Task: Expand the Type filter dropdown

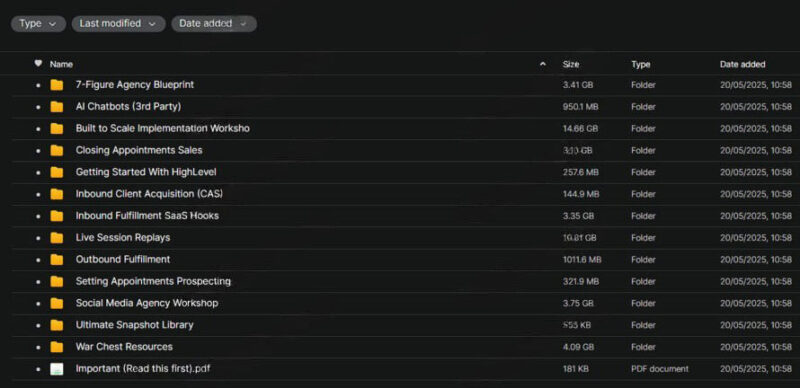Action: click(38, 23)
